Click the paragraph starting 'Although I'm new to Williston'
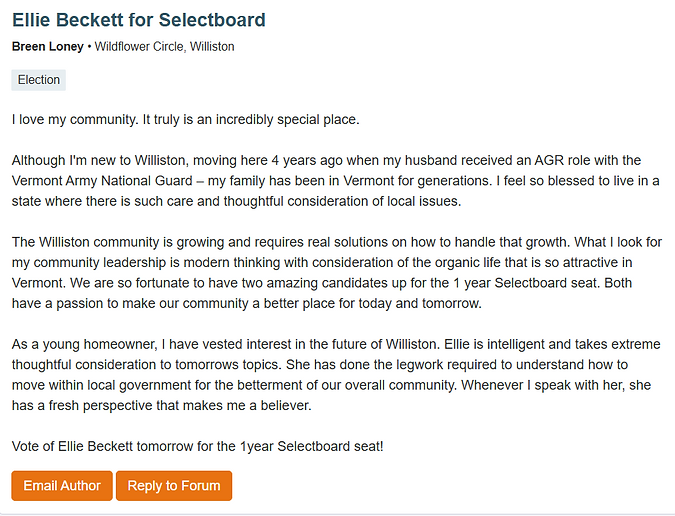675x516 pixels. (336, 181)
